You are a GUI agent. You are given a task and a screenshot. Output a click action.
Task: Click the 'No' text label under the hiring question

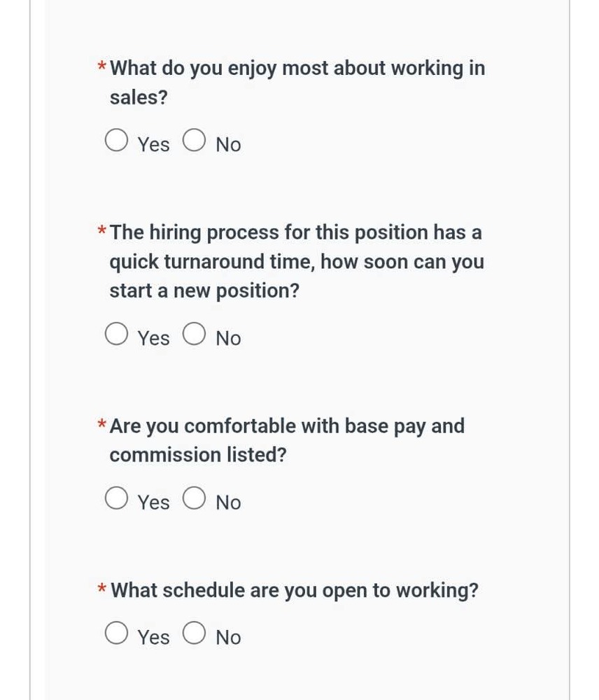[x=228, y=339]
